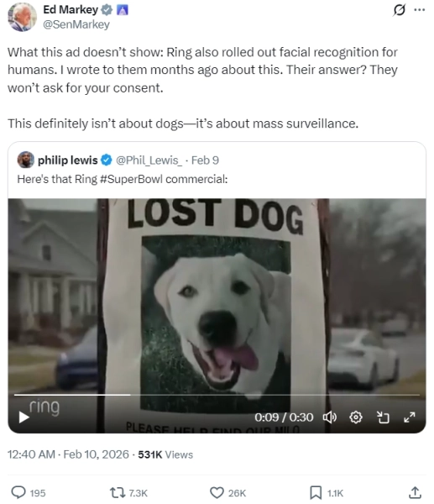This screenshot has width=434, height=504.
Task: Open philip lewis's profile picture
Action: pyautogui.click(x=26, y=160)
